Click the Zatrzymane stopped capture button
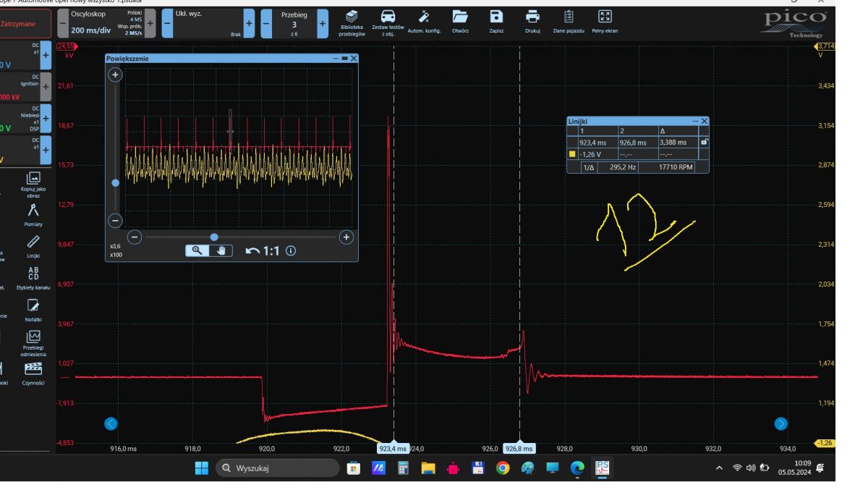Viewport: 868px width, 490px height. (x=25, y=23)
